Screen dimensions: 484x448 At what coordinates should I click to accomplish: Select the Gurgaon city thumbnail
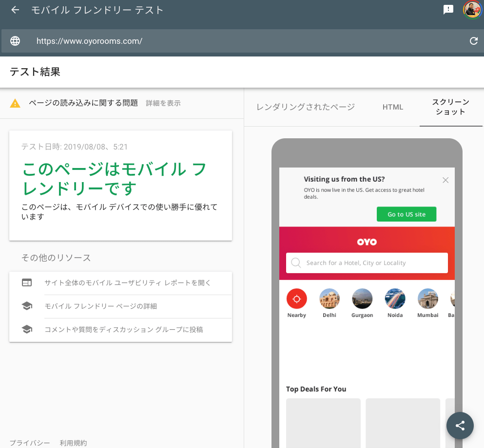pyautogui.click(x=362, y=299)
